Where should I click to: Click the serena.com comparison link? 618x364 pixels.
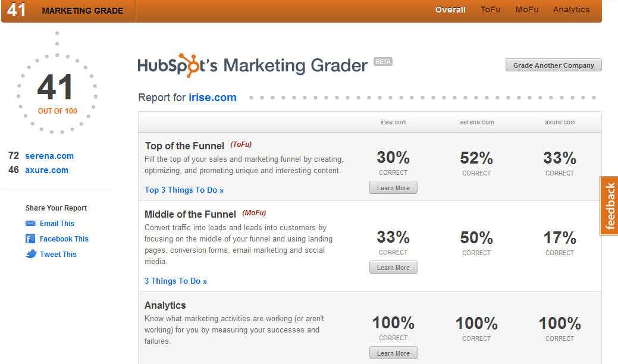pos(49,156)
